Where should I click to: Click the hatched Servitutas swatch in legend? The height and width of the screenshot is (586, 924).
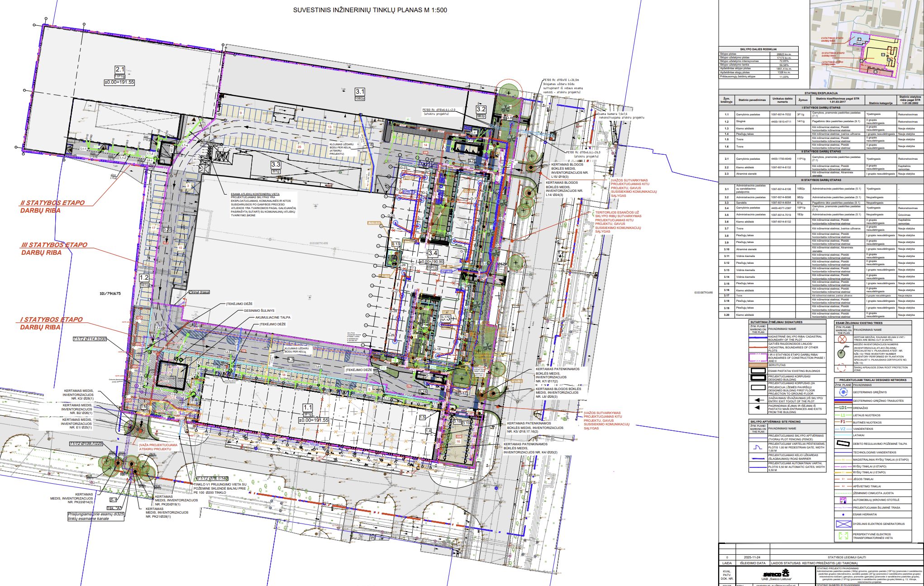coord(758,365)
